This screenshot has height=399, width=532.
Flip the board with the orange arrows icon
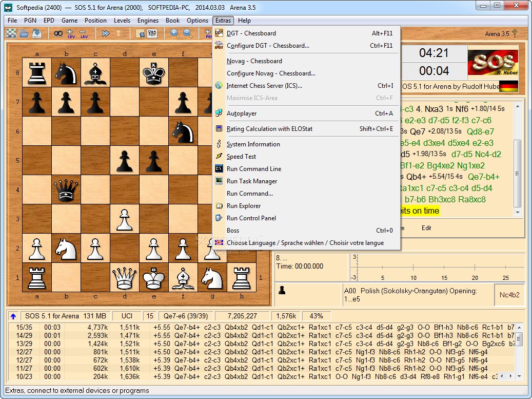[119, 33]
